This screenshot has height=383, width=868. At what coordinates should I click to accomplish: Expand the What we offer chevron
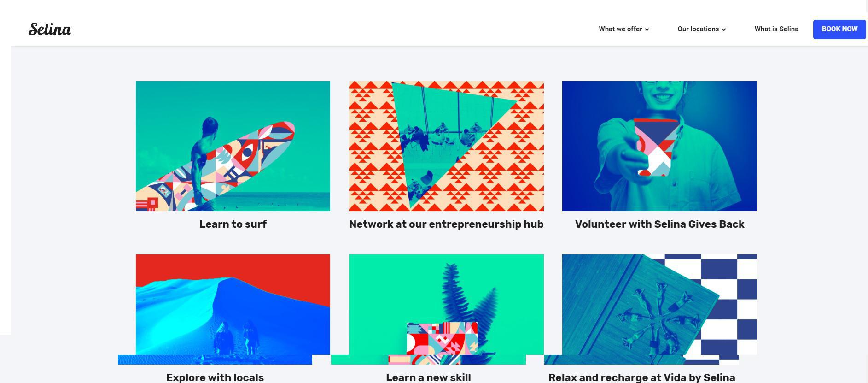(x=647, y=29)
